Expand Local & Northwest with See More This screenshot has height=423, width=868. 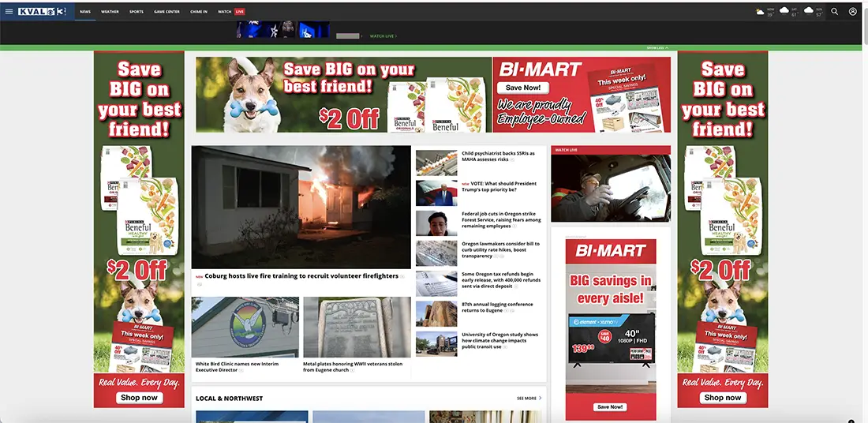(x=529, y=398)
